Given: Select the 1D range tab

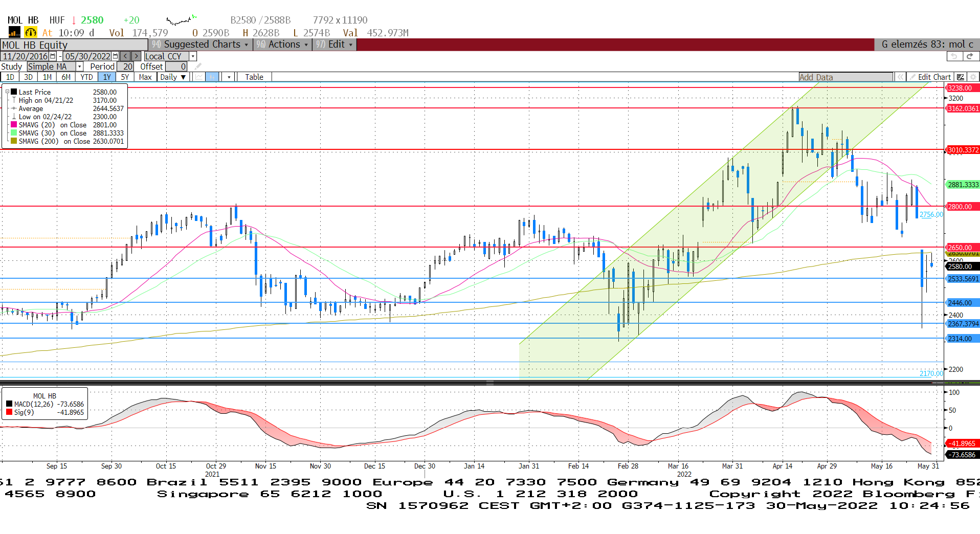Looking at the screenshot, I should (10, 77).
